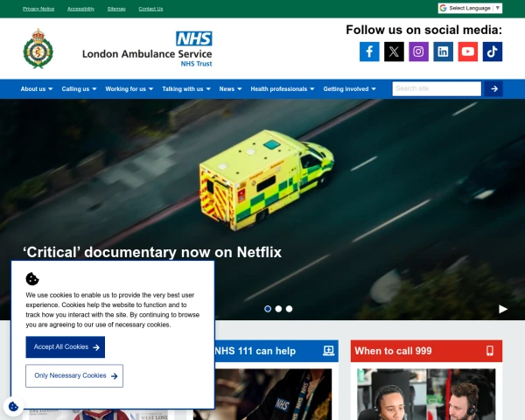Click the When to call 999 photo
The height and width of the screenshot is (420, 525).
pos(426,395)
